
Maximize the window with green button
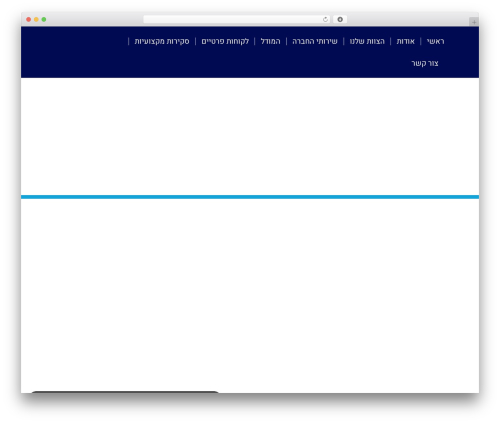click(x=44, y=19)
